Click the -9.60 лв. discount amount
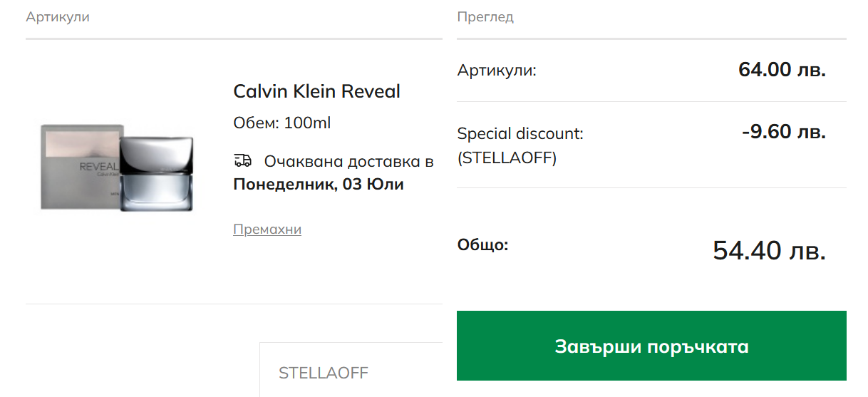The image size is (868, 397). coord(783,132)
